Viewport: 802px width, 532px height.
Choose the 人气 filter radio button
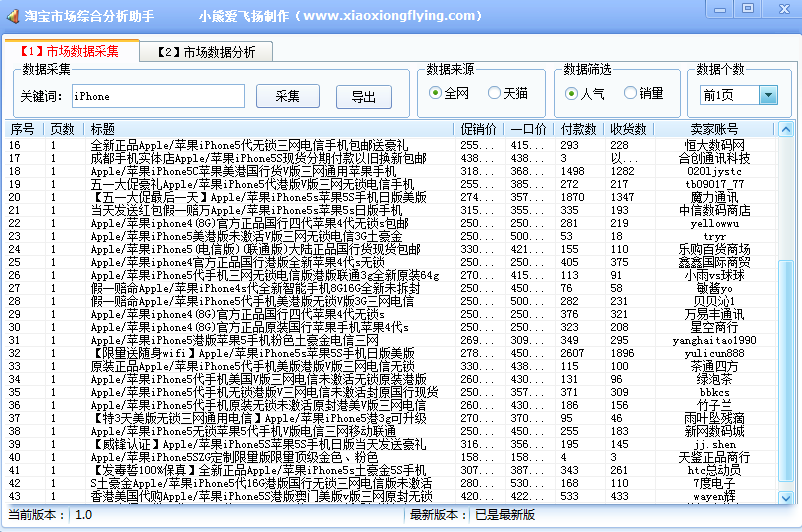click(x=571, y=93)
